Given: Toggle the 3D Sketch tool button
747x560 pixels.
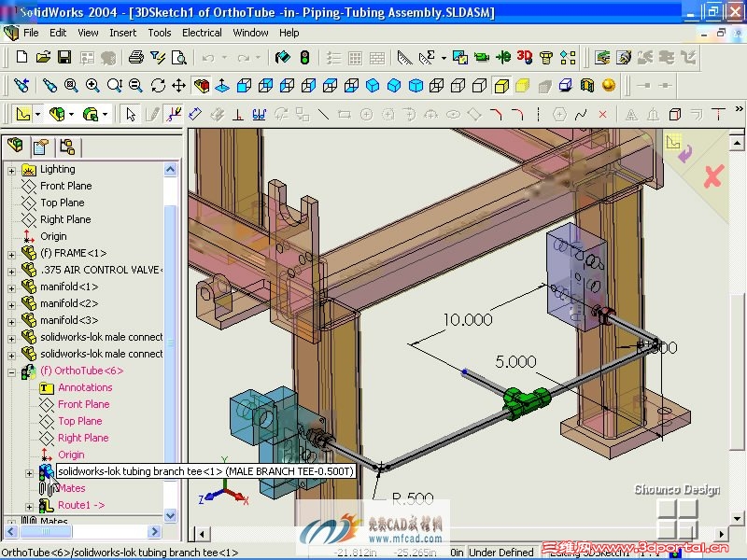Looking at the screenshot, I should coord(174,114).
